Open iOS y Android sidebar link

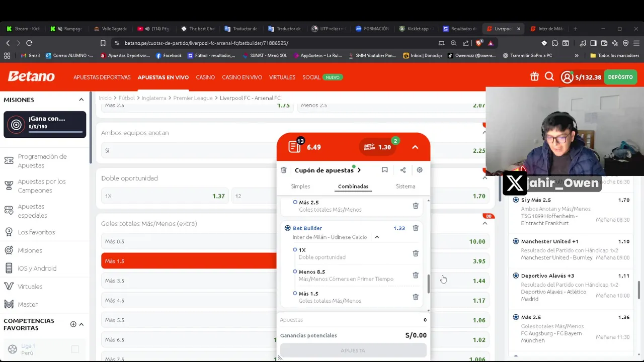[37, 268]
